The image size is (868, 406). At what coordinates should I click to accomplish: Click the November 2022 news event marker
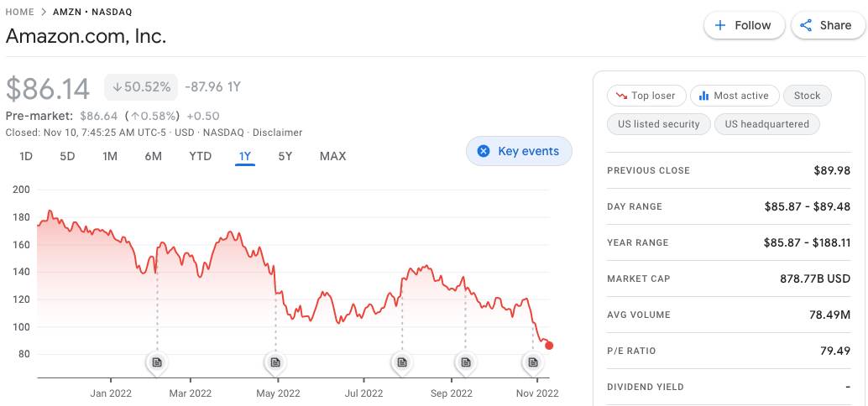pos(532,362)
